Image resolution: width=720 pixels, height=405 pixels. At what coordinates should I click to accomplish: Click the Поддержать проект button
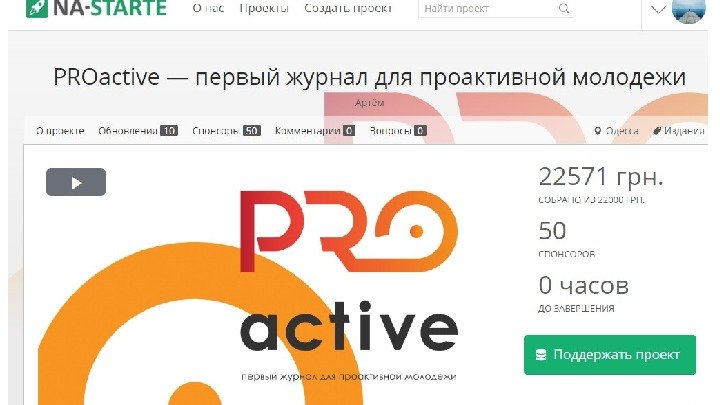(x=610, y=355)
